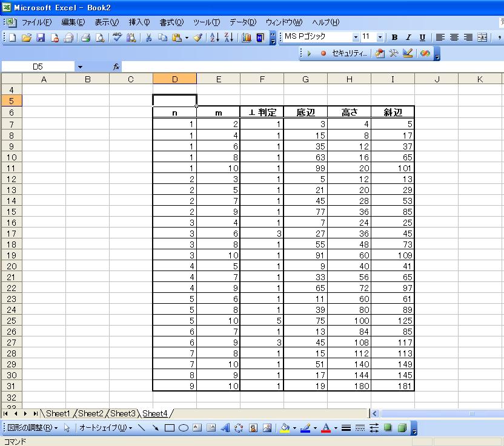Screen dimensions: 504x446
Task: Copy selection using the Copy icon
Action: 162,38
